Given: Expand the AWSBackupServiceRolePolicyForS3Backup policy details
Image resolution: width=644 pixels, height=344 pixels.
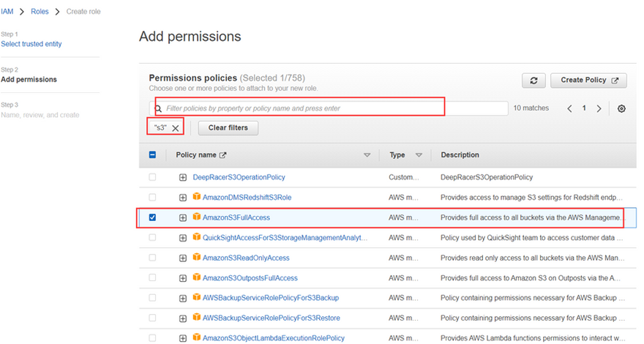Looking at the screenshot, I should pyautogui.click(x=183, y=299).
